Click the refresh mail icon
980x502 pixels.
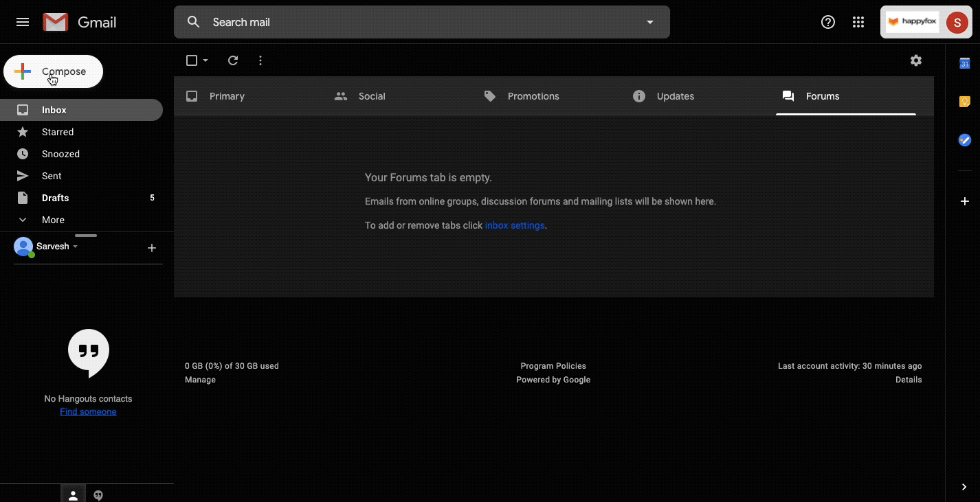[x=233, y=60]
